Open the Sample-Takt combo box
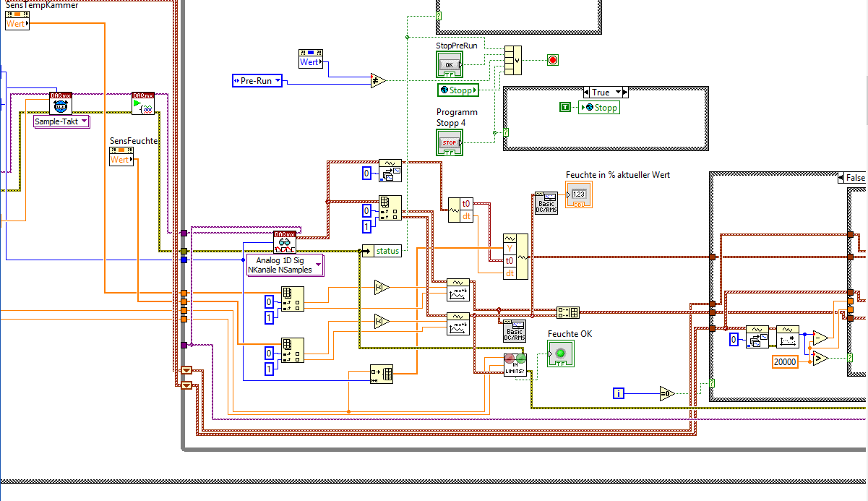868x501 pixels. tap(61, 122)
